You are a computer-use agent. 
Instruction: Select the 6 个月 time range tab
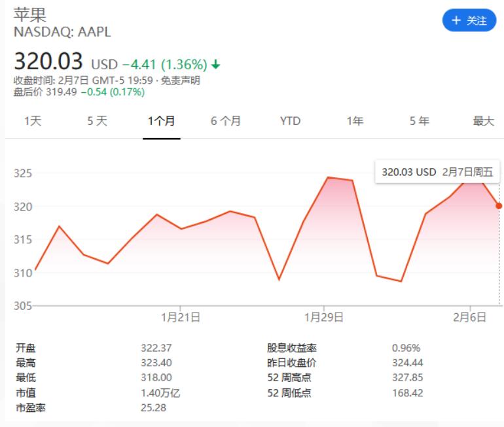pyautogui.click(x=226, y=121)
